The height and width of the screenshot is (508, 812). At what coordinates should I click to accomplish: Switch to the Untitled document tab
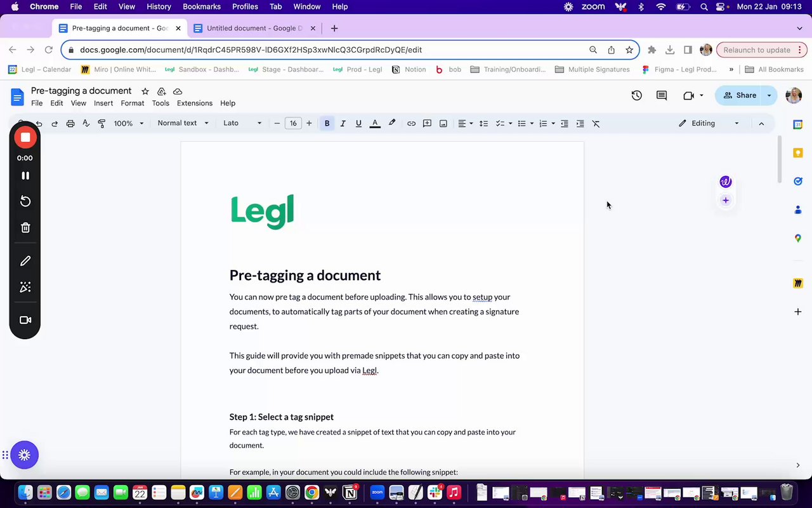click(254, 28)
